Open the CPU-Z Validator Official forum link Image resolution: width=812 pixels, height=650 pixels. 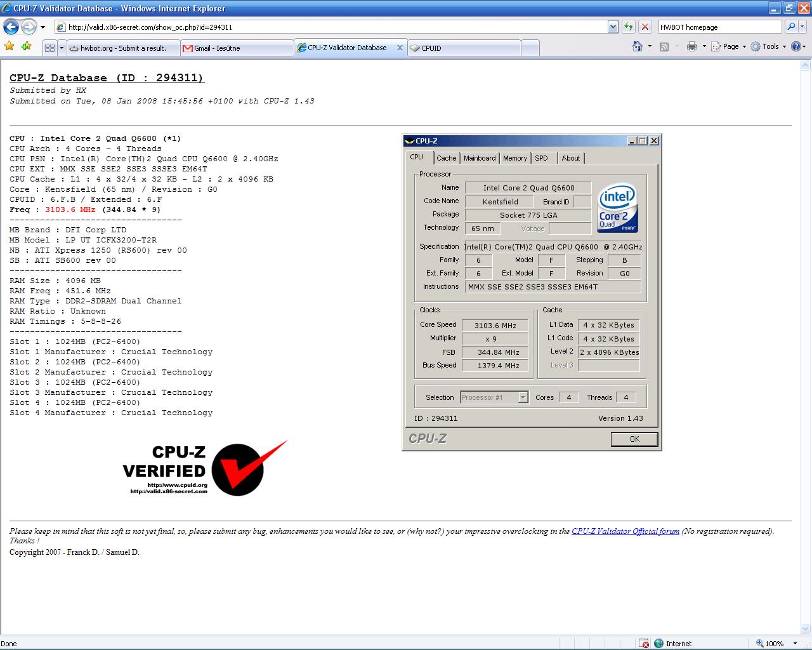[625, 531]
